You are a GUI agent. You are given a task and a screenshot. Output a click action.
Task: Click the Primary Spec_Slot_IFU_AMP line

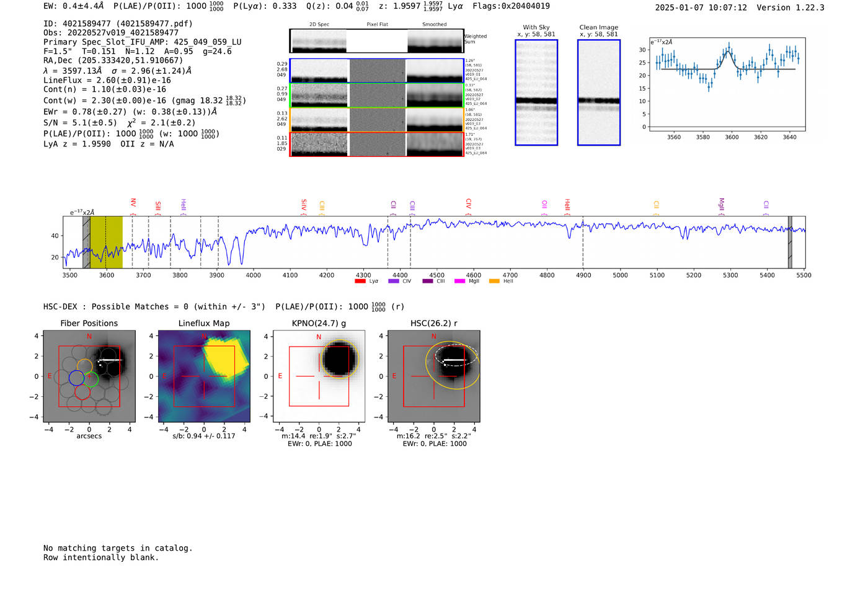click(x=143, y=42)
